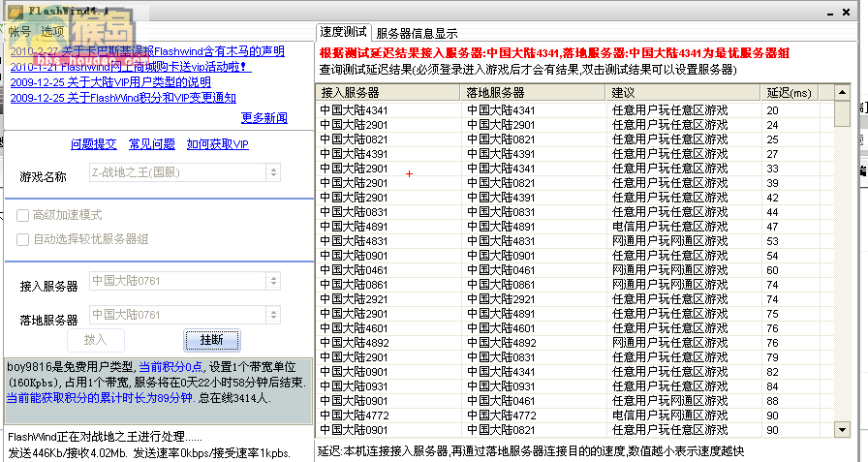Select the 中国大陆4891 row with 47 ms delay

(574, 227)
